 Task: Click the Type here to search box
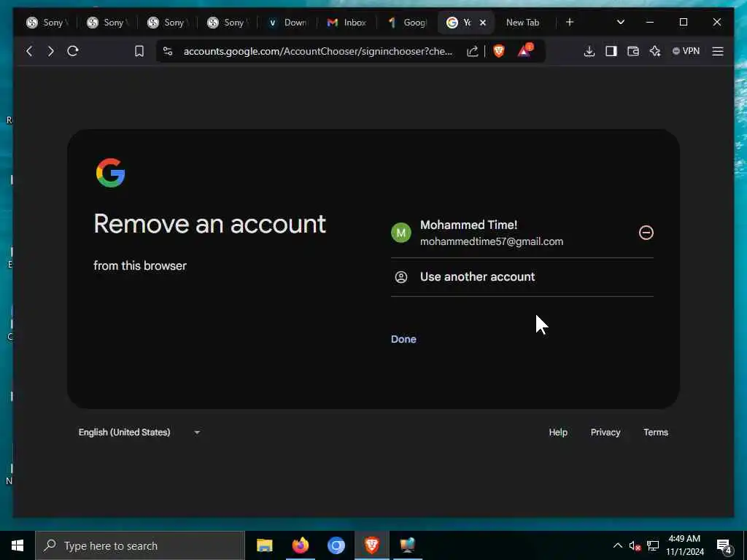[140, 545]
